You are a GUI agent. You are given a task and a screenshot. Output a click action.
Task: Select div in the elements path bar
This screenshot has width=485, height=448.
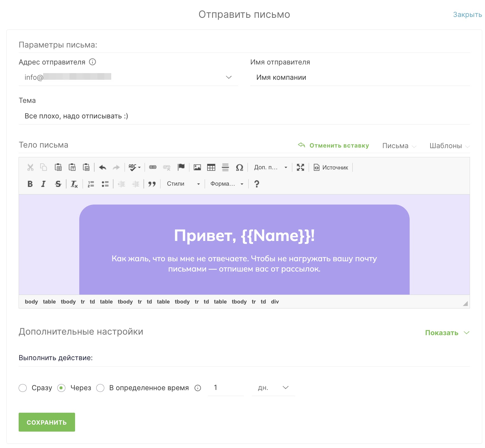(275, 302)
